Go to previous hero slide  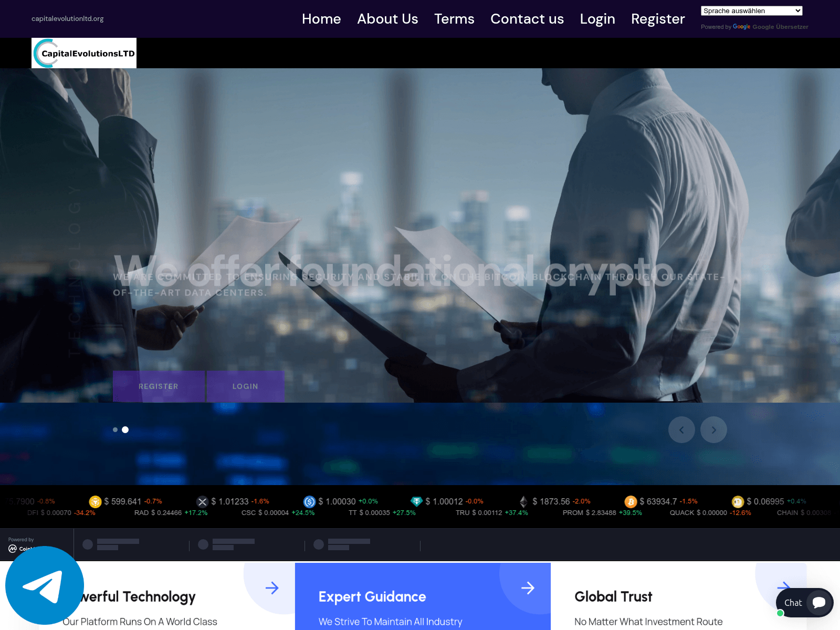pos(681,430)
